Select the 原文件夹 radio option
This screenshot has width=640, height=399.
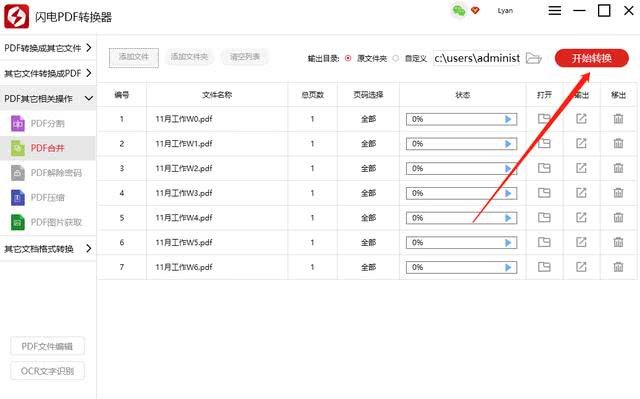coord(348,58)
